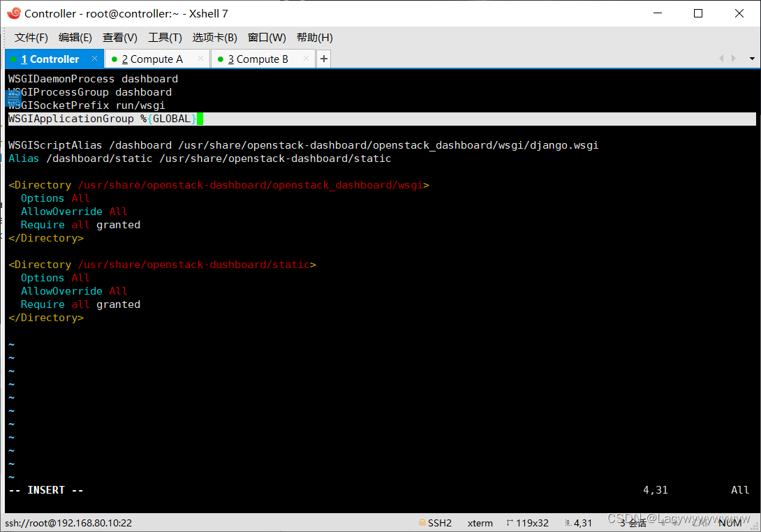Click the orange status dot on Compute A tab
Screen dimensions: 761x532
point(115,59)
